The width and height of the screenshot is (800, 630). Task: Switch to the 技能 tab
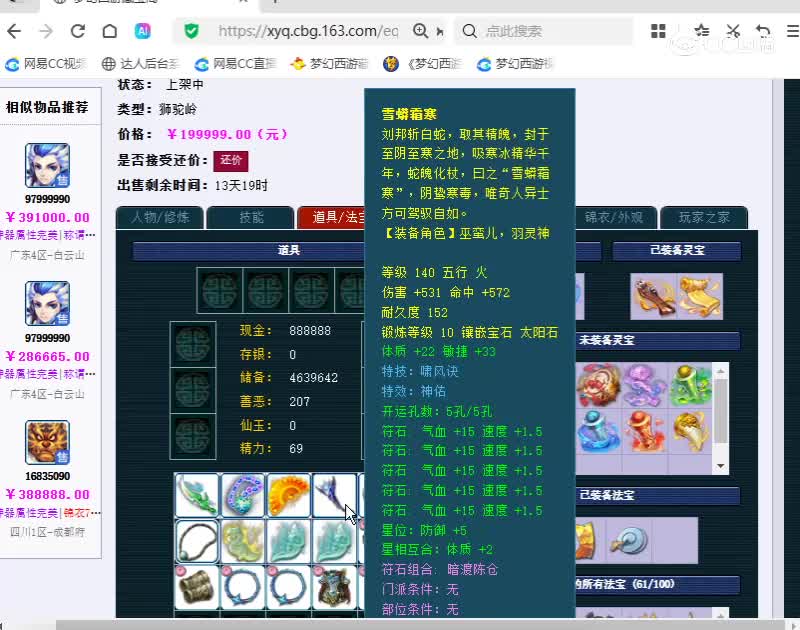coord(251,218)
